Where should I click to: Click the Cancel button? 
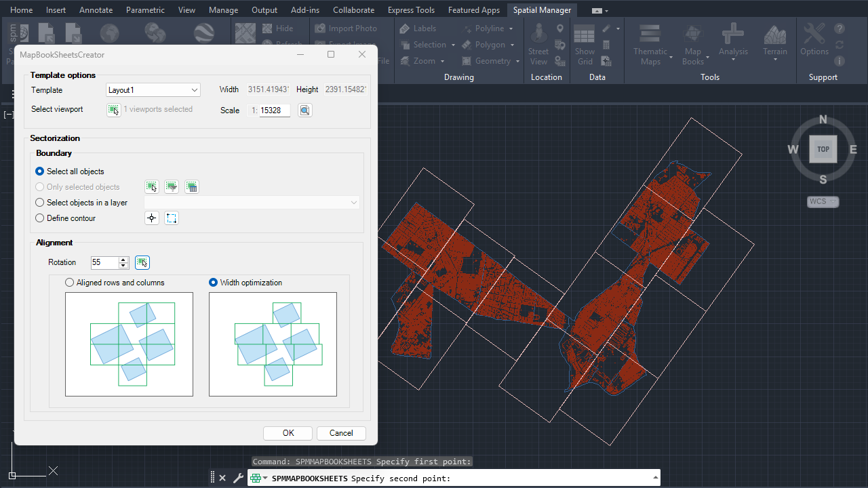341,433
